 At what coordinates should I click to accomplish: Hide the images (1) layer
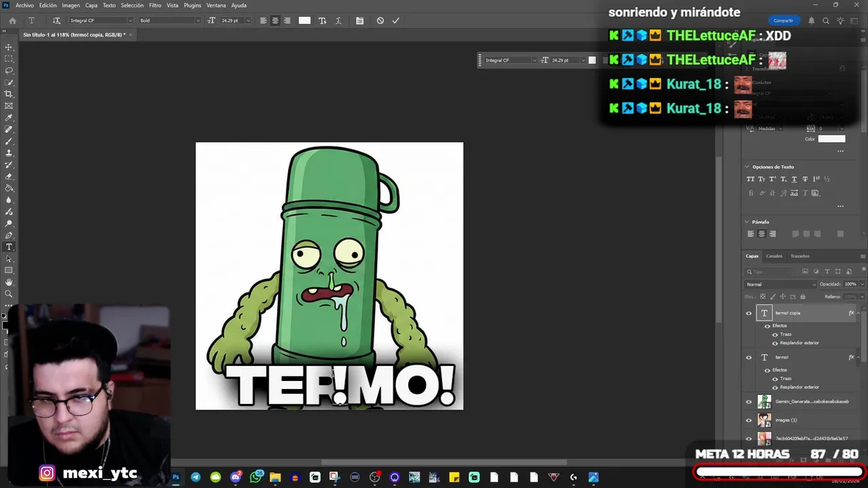coord(749,420)
